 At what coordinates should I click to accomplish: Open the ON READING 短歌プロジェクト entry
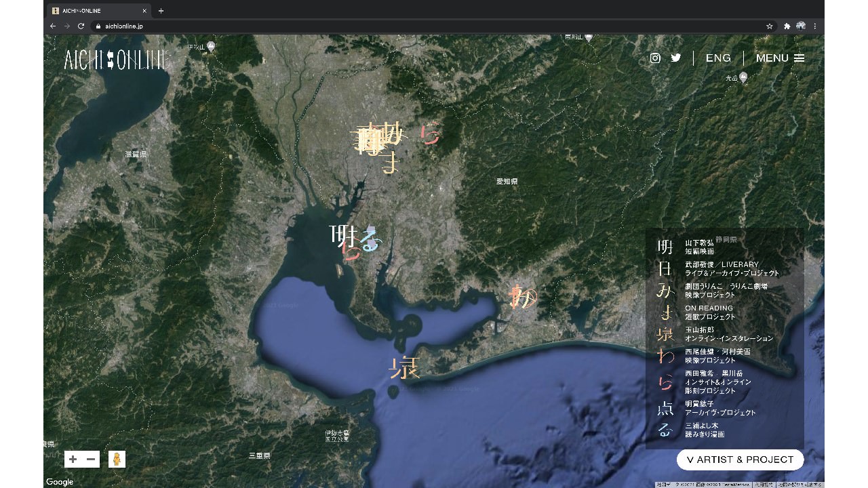coord(709,312)
